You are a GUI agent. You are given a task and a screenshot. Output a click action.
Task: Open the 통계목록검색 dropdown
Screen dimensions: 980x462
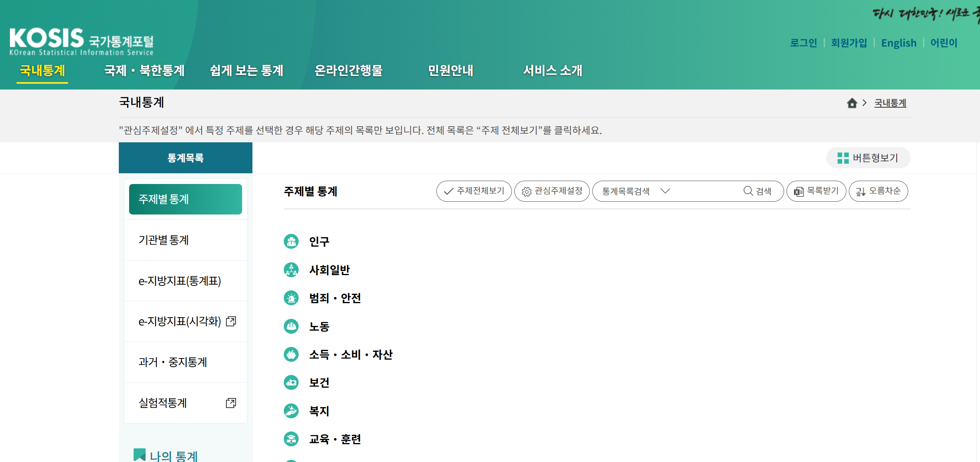point(636,191)
